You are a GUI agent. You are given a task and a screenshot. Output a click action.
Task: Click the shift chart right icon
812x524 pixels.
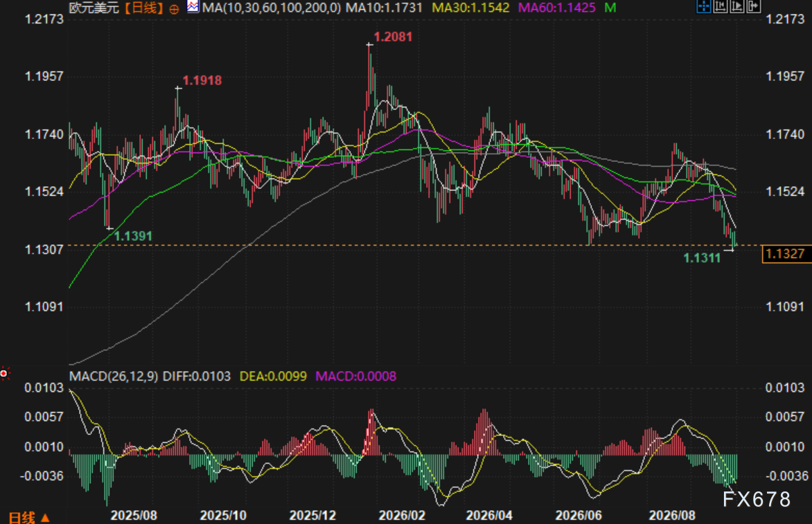pyautogui.click(x=754, y=6)
